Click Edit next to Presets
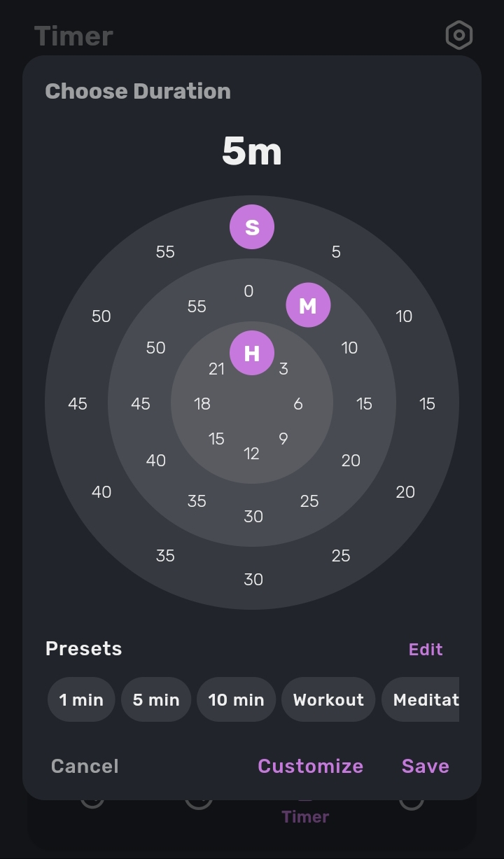504x859 pixels. 426,649
